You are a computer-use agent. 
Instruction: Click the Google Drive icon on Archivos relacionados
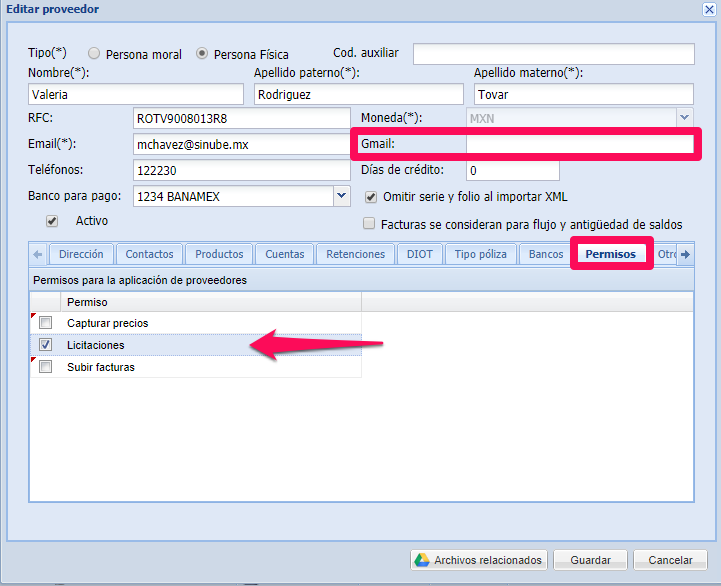click(x=423, y=560)
